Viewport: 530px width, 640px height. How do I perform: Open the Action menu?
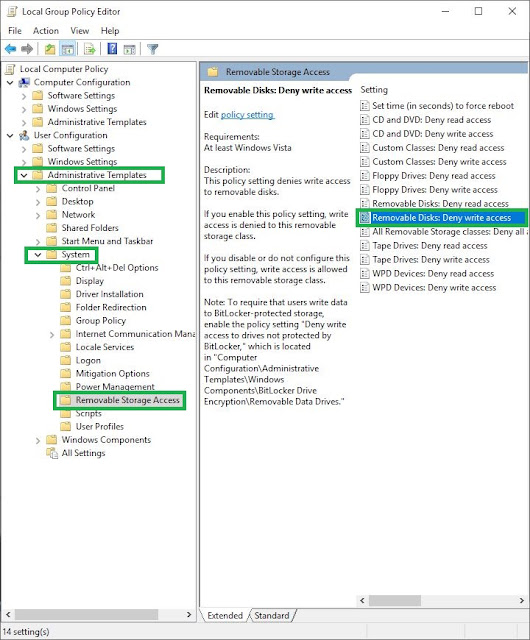click(46, 31)
